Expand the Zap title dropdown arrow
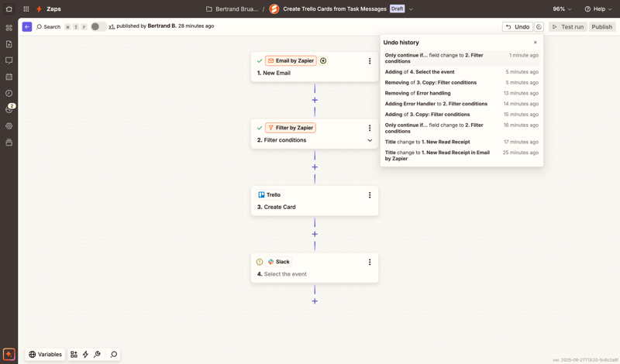The image size is (620, 364). [x=411, y=9]
